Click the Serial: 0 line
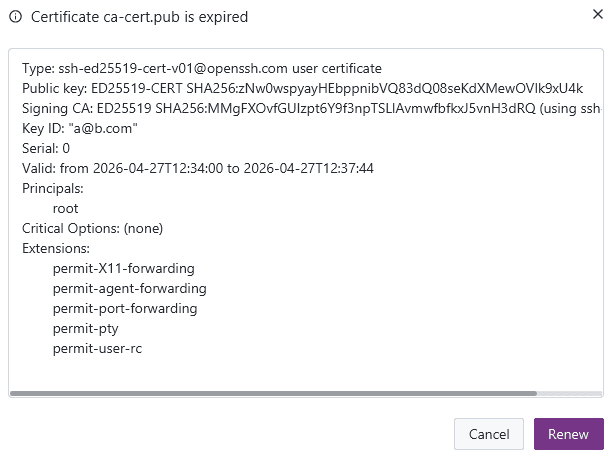 pos(46,149)
